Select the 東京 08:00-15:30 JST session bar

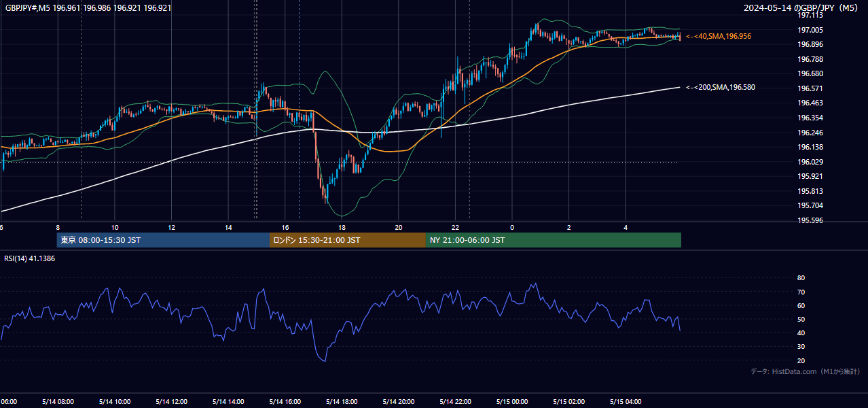(x=163, y=240)
